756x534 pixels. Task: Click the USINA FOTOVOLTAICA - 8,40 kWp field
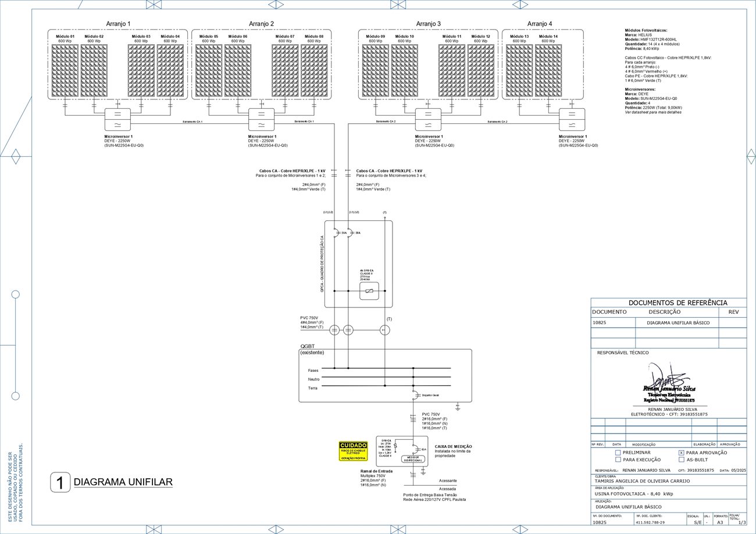click(x=633, y=494)
